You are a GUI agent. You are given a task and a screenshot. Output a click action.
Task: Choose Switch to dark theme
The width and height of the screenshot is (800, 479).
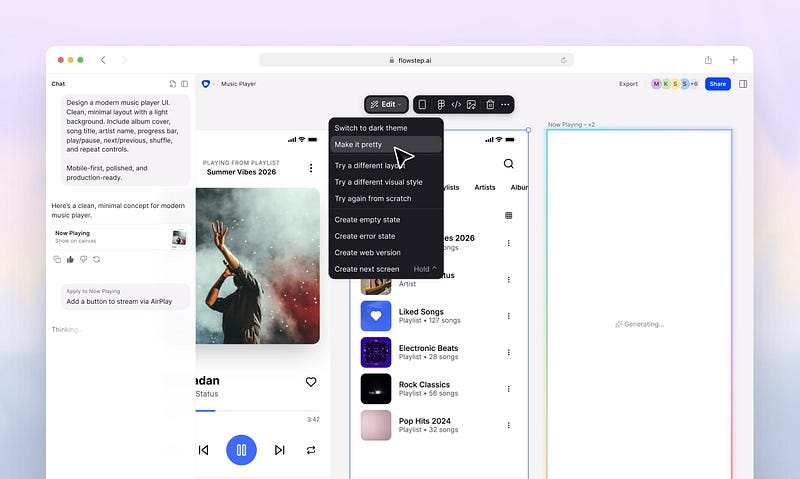click(x=386, y=128)
